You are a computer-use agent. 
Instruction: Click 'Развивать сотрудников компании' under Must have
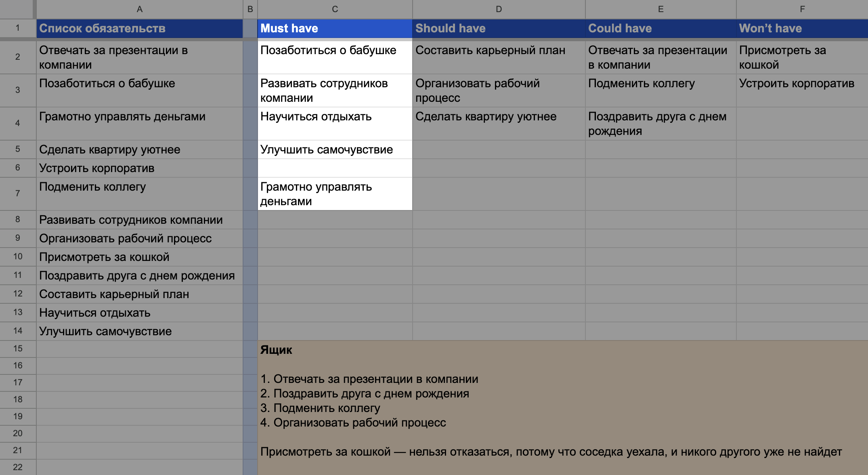pos(335,90)
